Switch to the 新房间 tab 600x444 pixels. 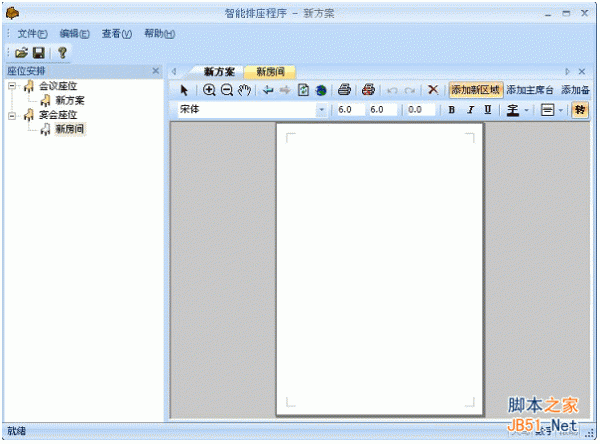(x=270, y=72)
